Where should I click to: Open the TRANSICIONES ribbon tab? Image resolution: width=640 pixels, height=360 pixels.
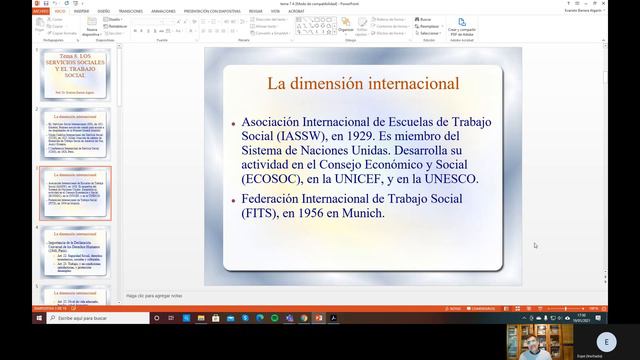131,11
